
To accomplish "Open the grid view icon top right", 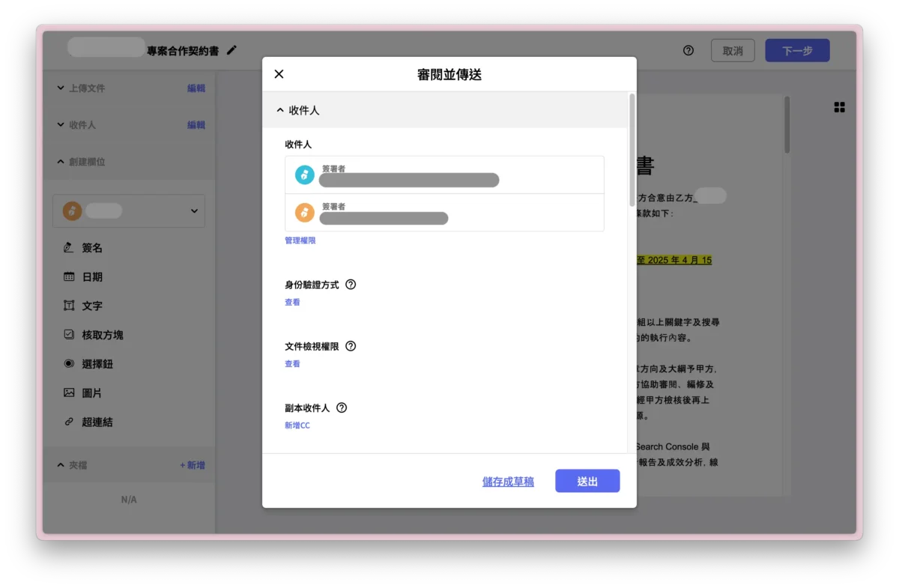I will tap(838, 107).
